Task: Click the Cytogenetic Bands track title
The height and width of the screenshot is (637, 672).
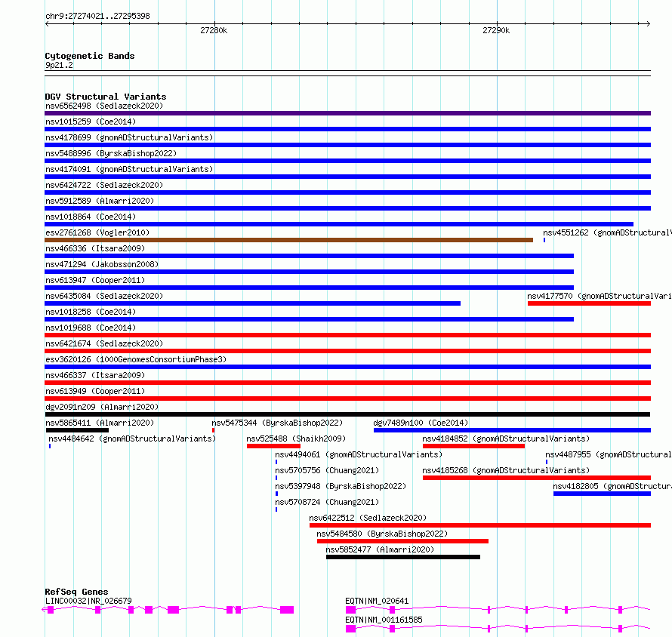Action: (x=90, y=56)
